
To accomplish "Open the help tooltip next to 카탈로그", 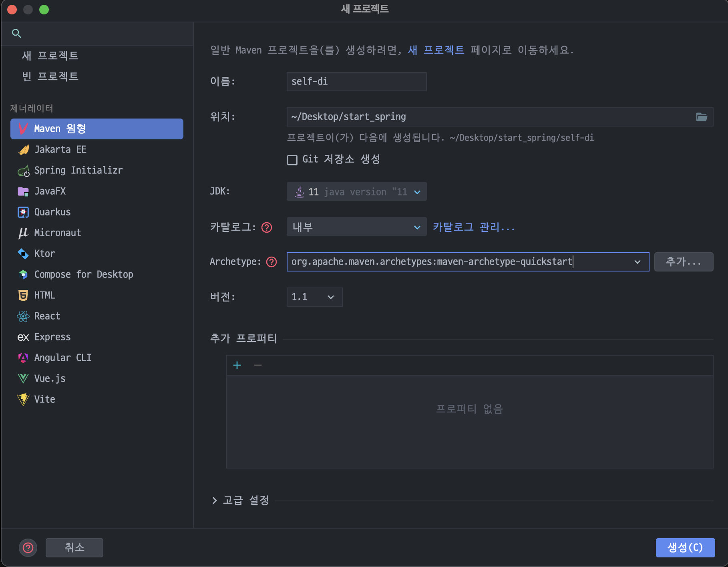I will tap(267, 227).
